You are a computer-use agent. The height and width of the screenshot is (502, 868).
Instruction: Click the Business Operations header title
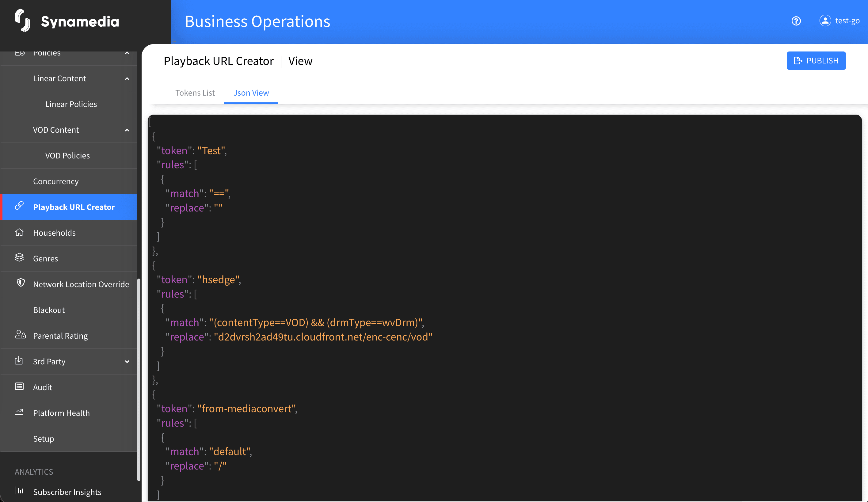pyautogui.click(x=257, y=21)
